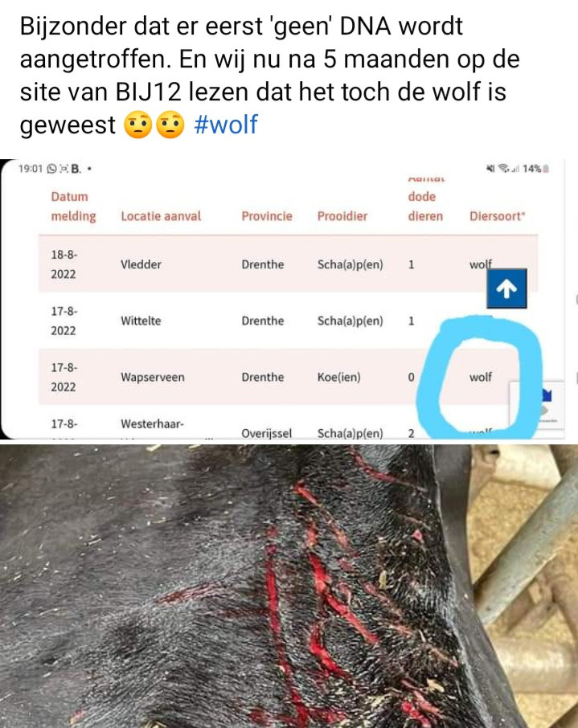The height and width of the screenshot is (728, 578).
Task: Tap the blue scroll-to-top arrow button
Action: (x=506, y=288)
